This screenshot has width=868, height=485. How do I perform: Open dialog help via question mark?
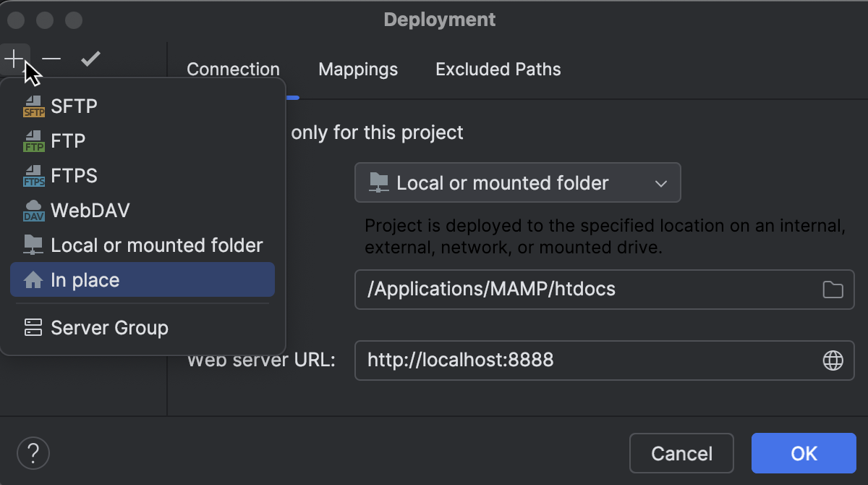pos(33,452)
